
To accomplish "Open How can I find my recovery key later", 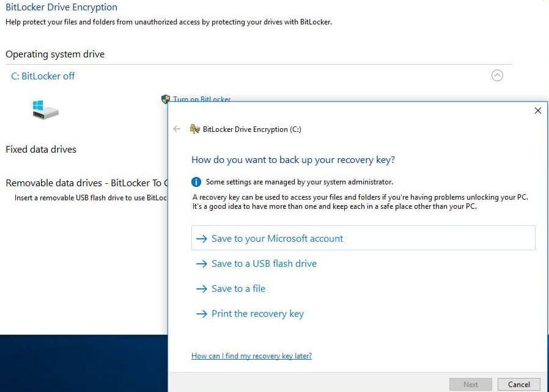I will 251,356.
